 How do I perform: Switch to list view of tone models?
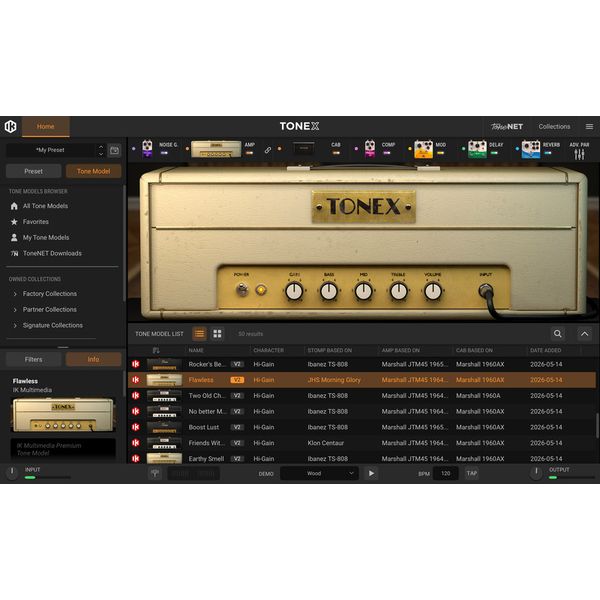pos(199,334)
